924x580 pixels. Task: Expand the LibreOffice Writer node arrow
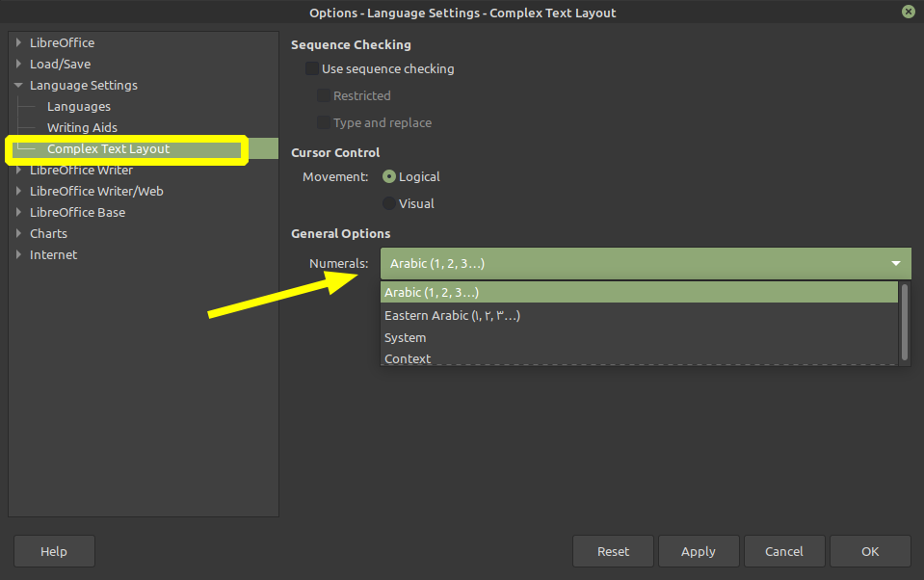(x=18, y=170)
